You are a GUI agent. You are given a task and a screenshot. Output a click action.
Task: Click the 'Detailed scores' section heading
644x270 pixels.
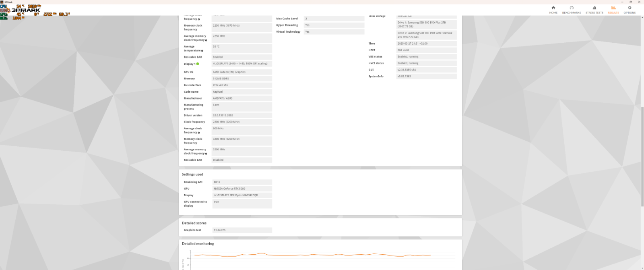pyautogui.click(x=194, y=223)
